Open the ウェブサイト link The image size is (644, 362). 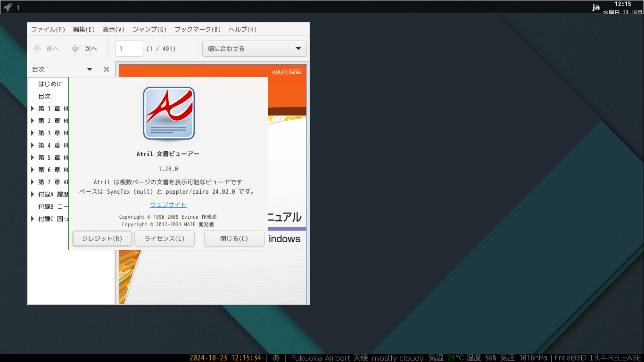168,205
